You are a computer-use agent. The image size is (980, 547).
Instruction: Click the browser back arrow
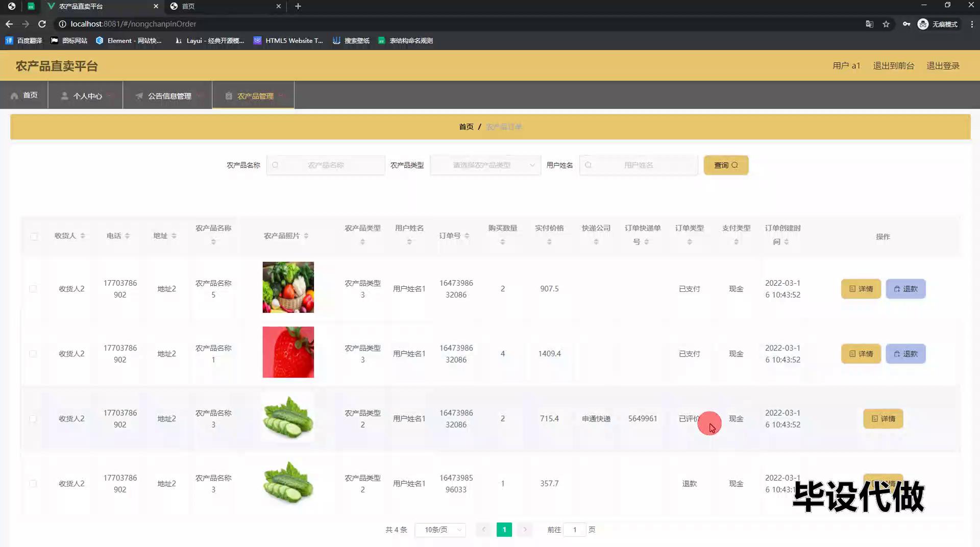tap(9, 24)
